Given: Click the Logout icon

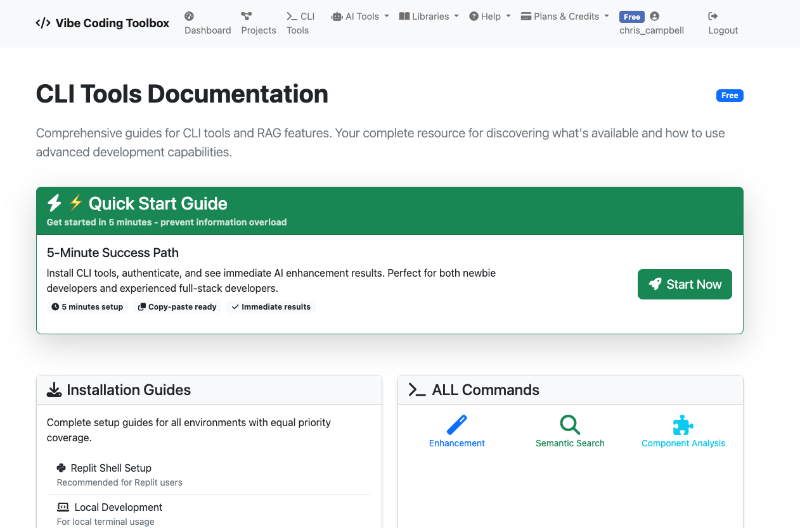Looking at the screenshot, I should click(x=713, y=16).
